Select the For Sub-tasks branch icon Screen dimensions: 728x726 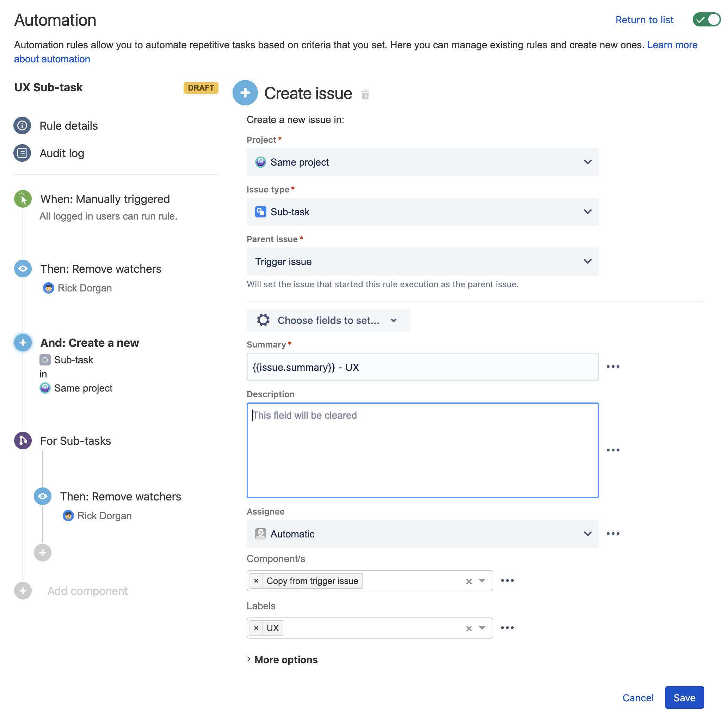[23, 440]
